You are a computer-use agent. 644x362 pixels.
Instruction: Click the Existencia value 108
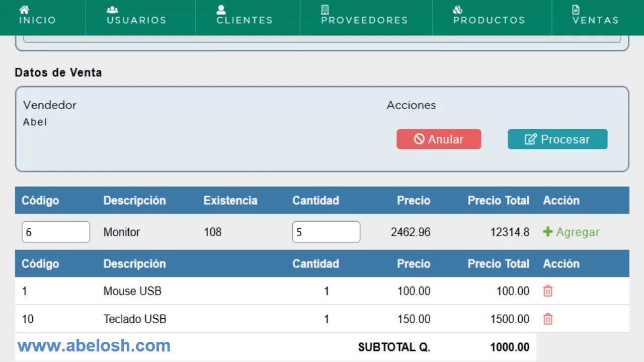213,232
